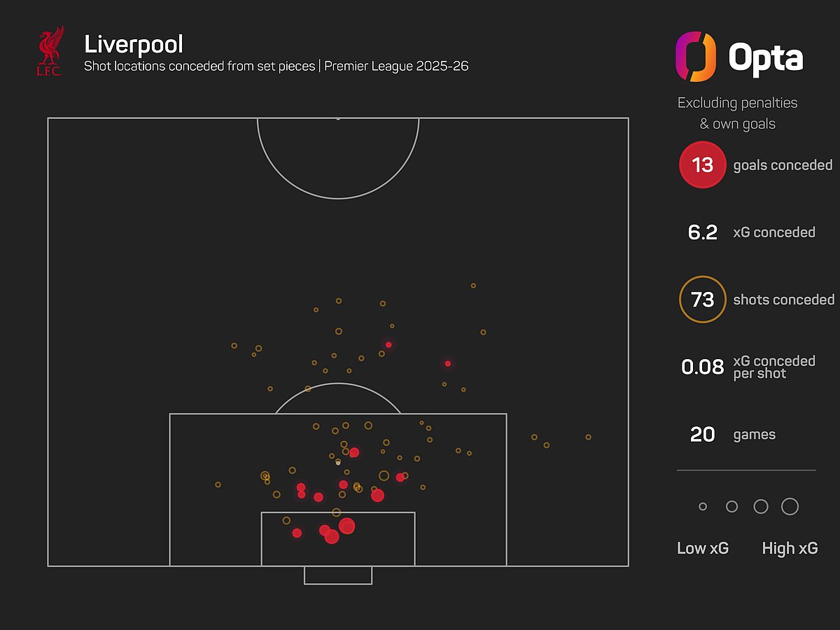Click the 0.08 xG per shot value

coord(702,367)
